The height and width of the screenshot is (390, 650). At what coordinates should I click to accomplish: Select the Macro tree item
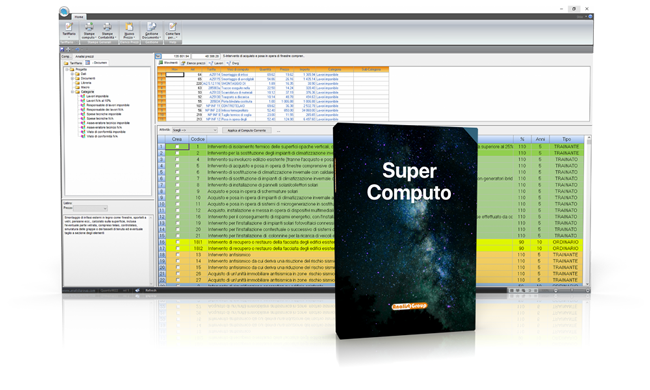(85, 87)
